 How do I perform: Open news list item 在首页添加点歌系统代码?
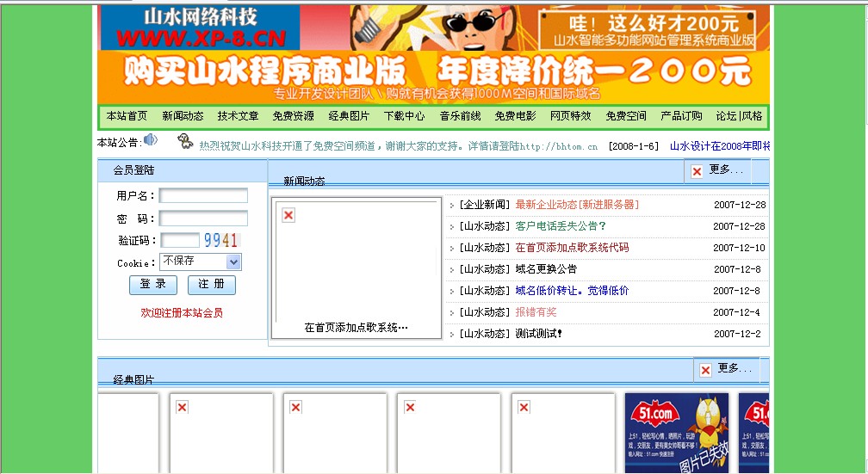coord(572,248)
